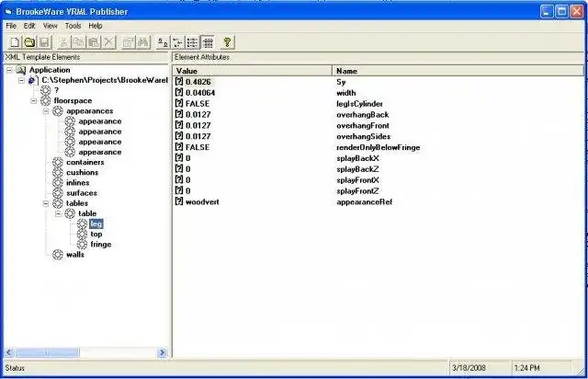
Task: Collapse the C:\Stephen\Projects file node
Action: 21,80
